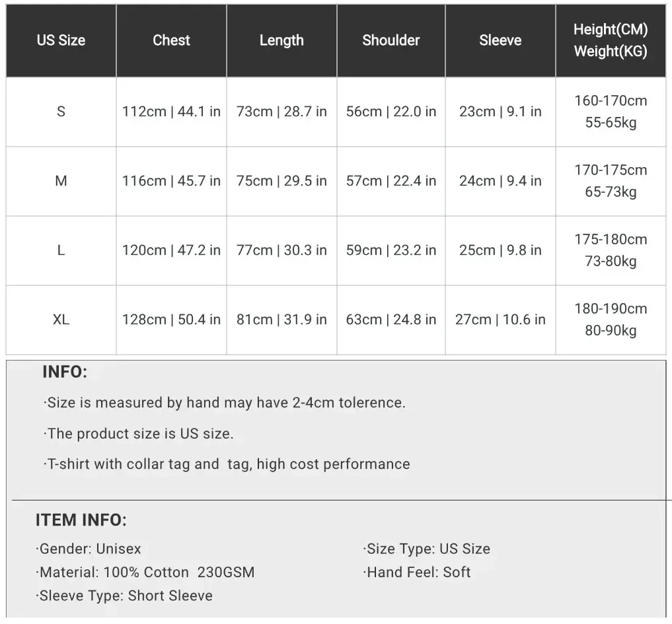Select the Hand Feel: Soft text
Screen dimensions: 672x624
[x=417, y=572]
